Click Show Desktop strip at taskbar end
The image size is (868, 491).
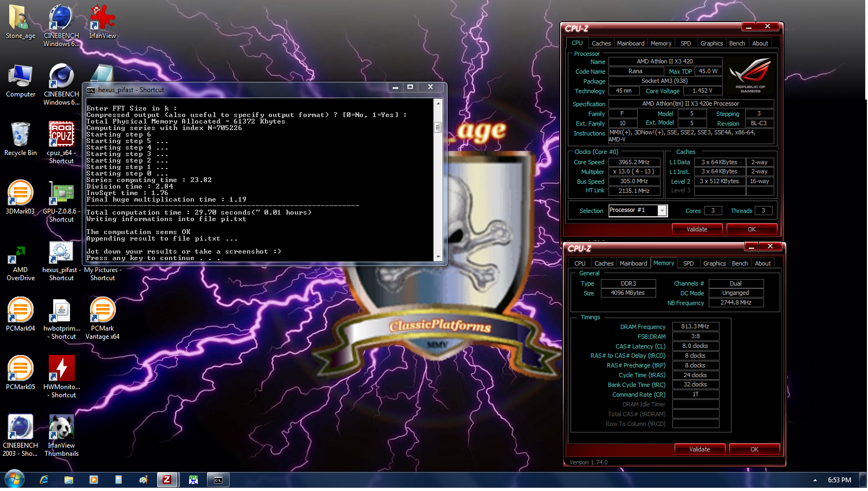[x=864, y=480]
